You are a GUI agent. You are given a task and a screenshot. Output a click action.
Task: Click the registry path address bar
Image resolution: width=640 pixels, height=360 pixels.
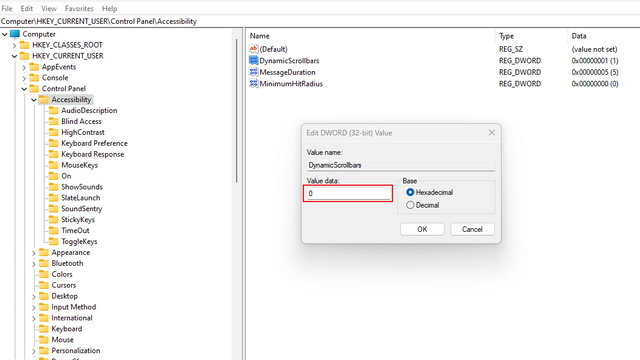320,21
